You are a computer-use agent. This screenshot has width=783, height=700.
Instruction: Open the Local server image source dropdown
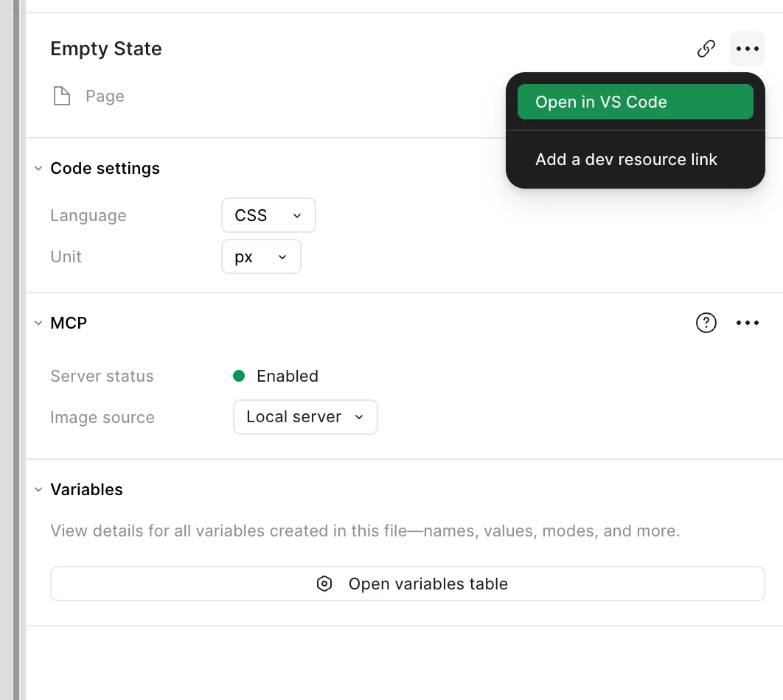point(305,416)
